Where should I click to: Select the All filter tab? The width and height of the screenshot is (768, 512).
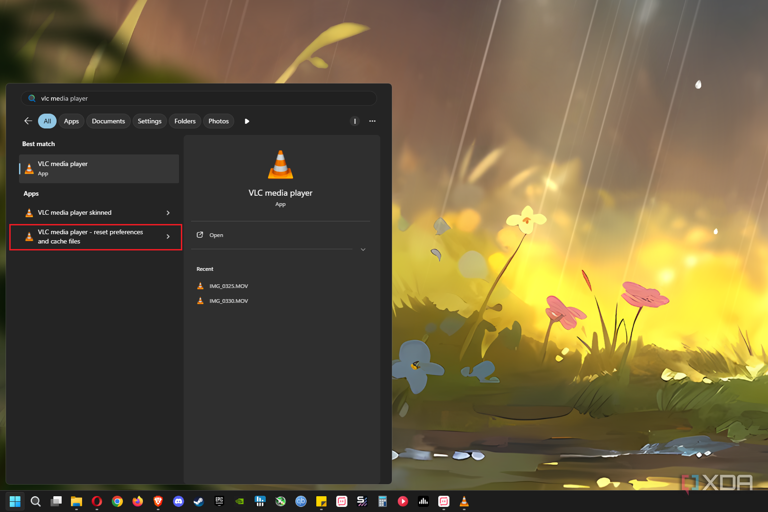tap(47, 121)
